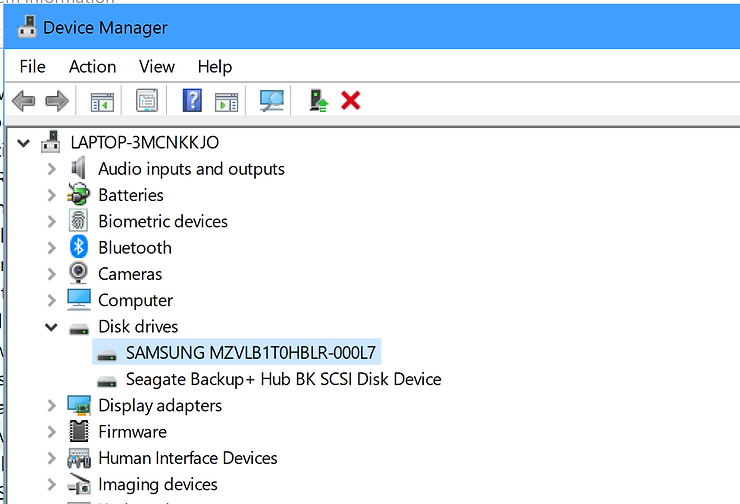Select the Batteries tree label

click(x=131, y=195)
